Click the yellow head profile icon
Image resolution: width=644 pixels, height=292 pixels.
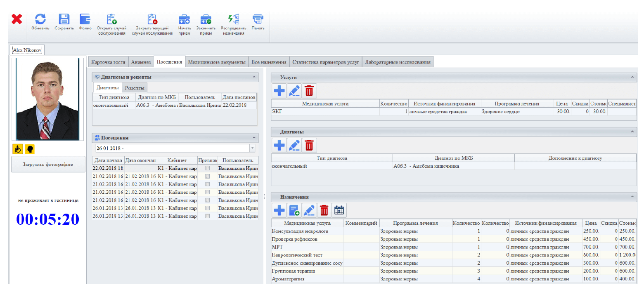pyautogui.click(x=30, y=148)
